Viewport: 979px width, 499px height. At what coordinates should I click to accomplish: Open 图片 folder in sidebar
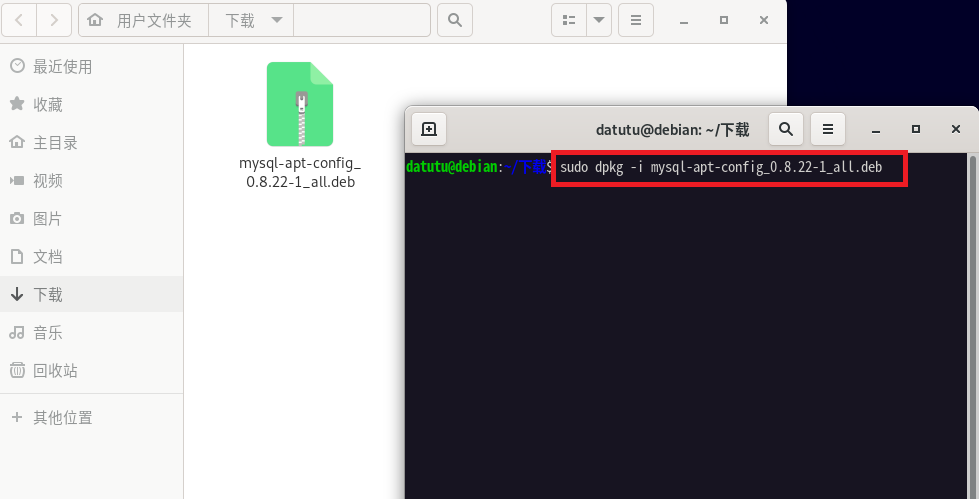click(x=92, y=219)
